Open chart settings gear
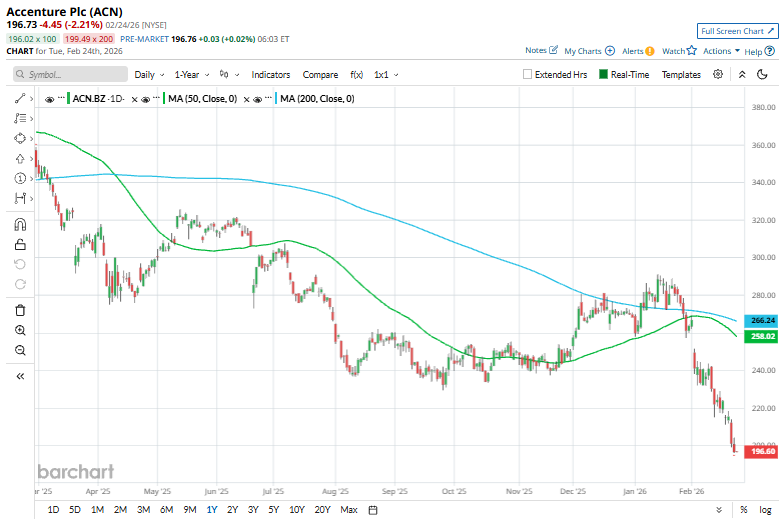Viewport: 782px width, 523px height. [x=718, y=74]
